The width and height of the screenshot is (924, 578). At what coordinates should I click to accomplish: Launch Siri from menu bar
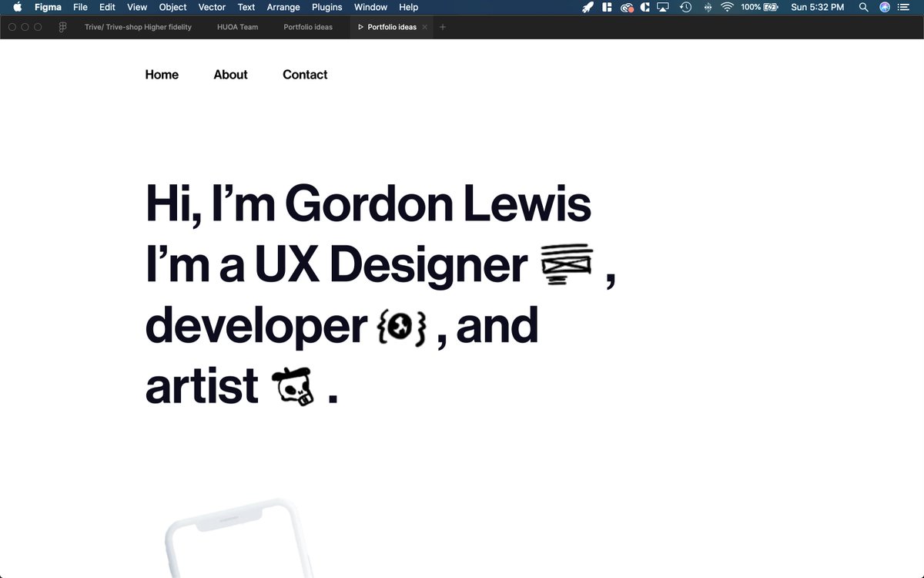point(885,7)
